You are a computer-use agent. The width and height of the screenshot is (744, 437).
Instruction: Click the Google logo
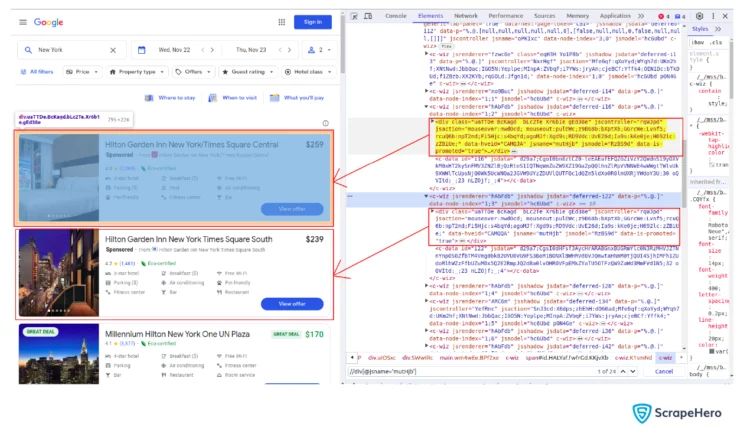48,22
